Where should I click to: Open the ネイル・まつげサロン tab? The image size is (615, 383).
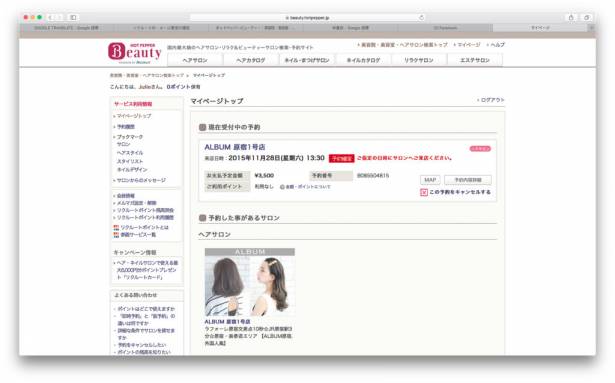[307, 60]
